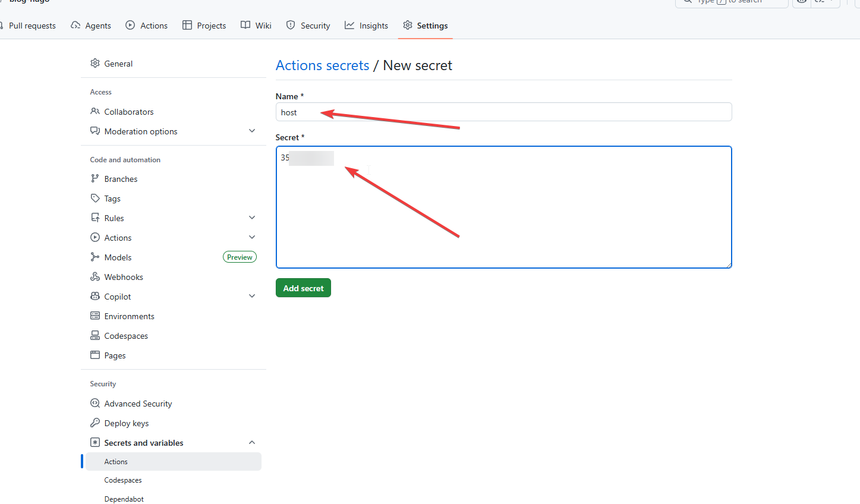The image size is (860, 504).
Task: Click the Codespaces icon under Code and automation
Action: coord(95,336)
